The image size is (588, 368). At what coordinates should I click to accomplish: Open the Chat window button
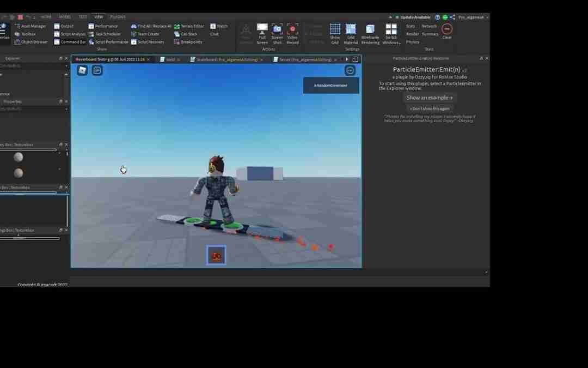click(x=215, y=34)
